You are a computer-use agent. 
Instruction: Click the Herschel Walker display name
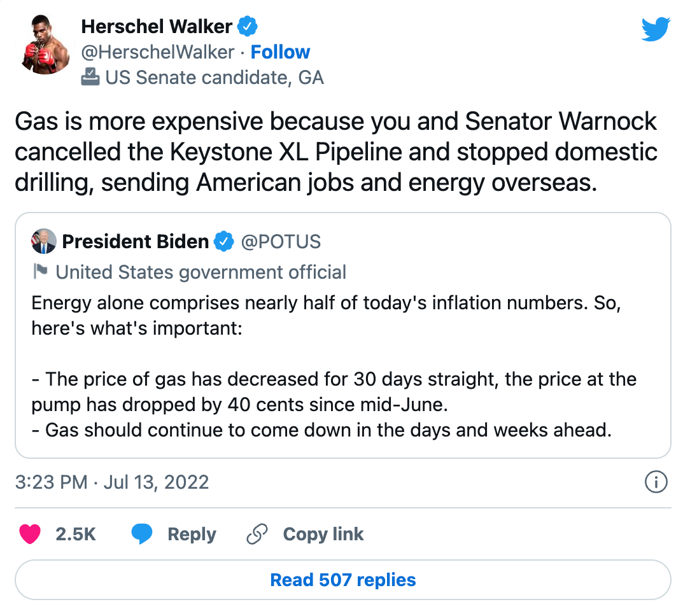[157, 27]
